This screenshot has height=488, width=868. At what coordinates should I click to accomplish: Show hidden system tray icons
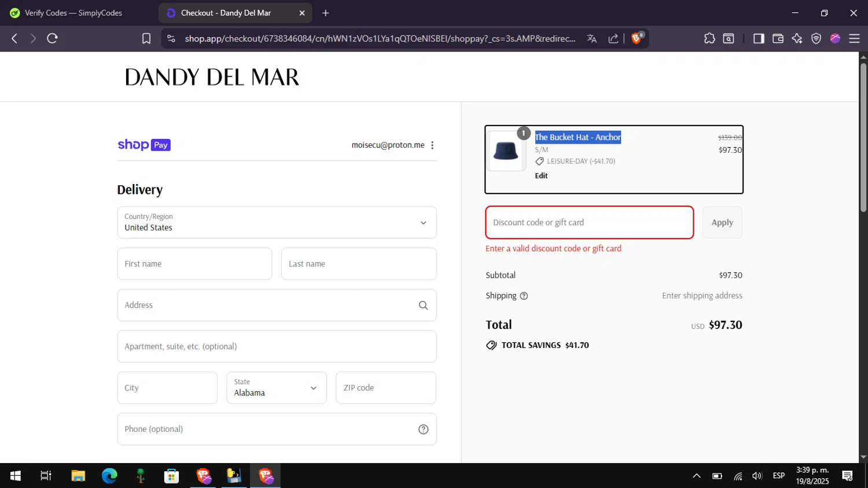click(x=697, y=476)
